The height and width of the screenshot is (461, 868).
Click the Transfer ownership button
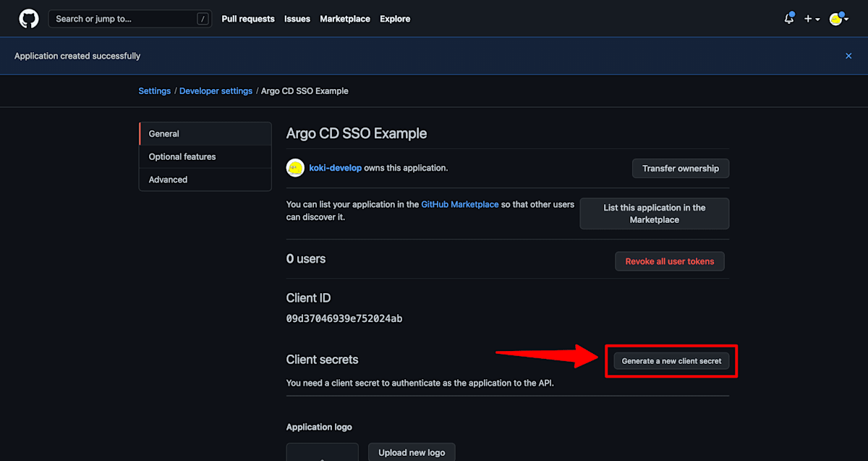click(x=681, y=169)
